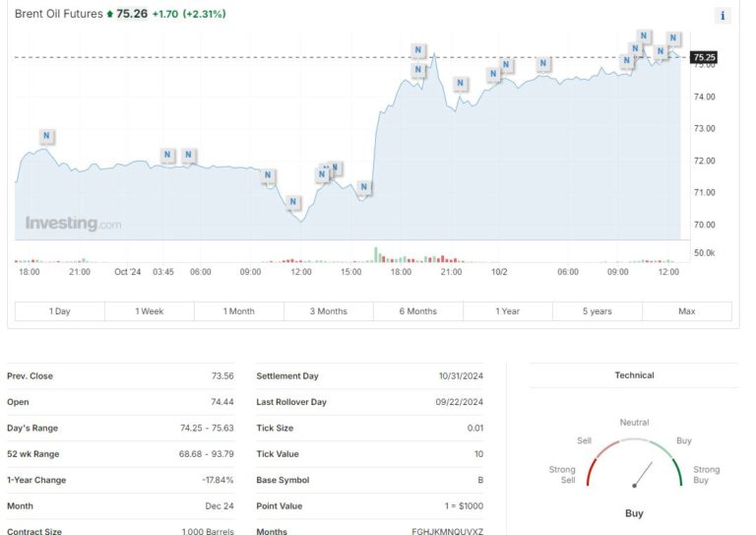
Task: Select the 1 Day range tab
Action: [60, 311]
